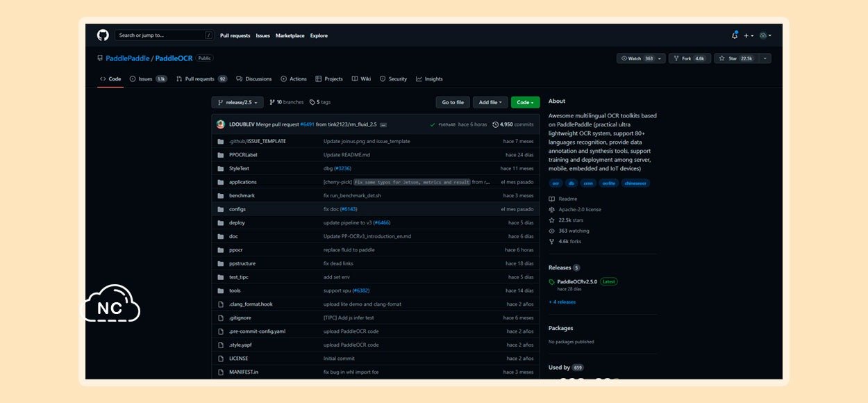The image size is (868, 403).
Task: Click the folder icon beside configs
Action: click(220, 209)
